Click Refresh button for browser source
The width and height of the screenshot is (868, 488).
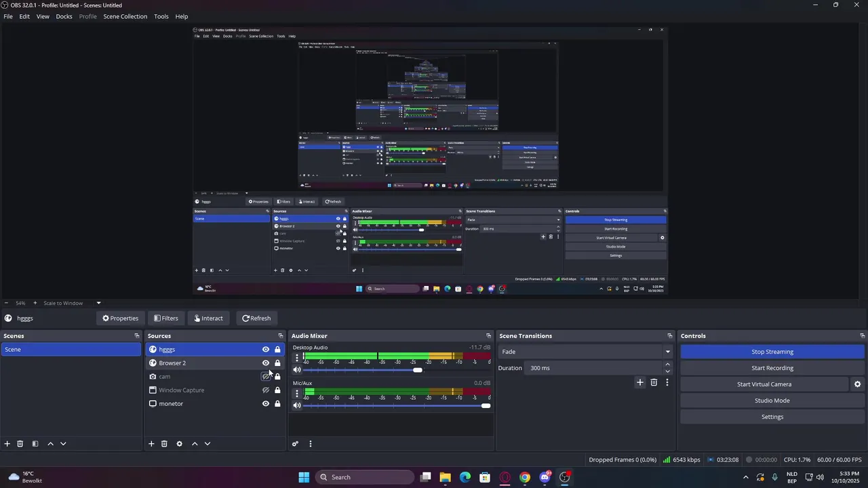(256, 319)
